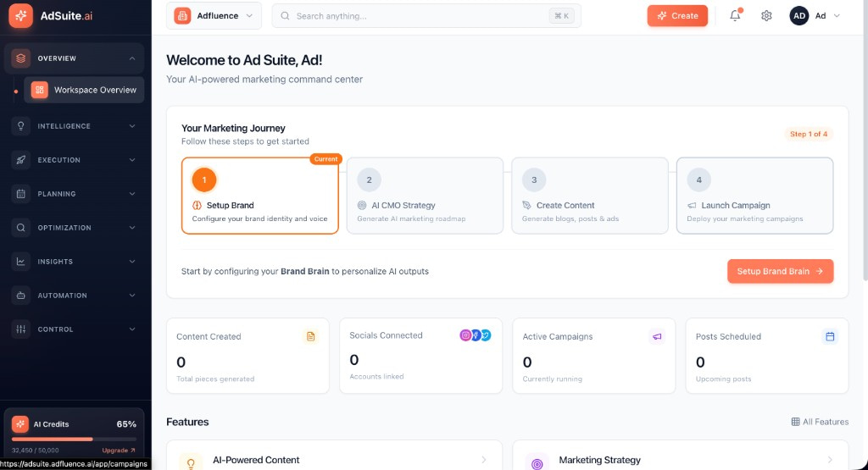The image size is (868, 470).
Task: Click the Search anything field
Action: [426, 16]
